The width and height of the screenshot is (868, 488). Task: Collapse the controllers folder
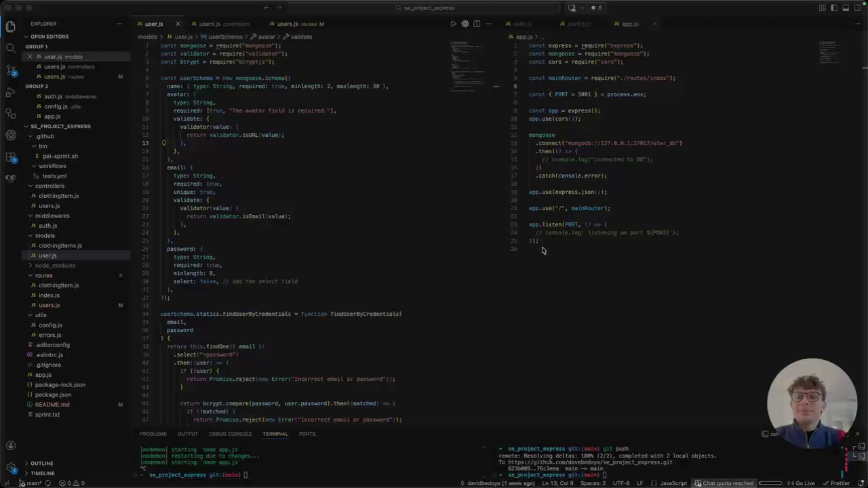(50, 186)
